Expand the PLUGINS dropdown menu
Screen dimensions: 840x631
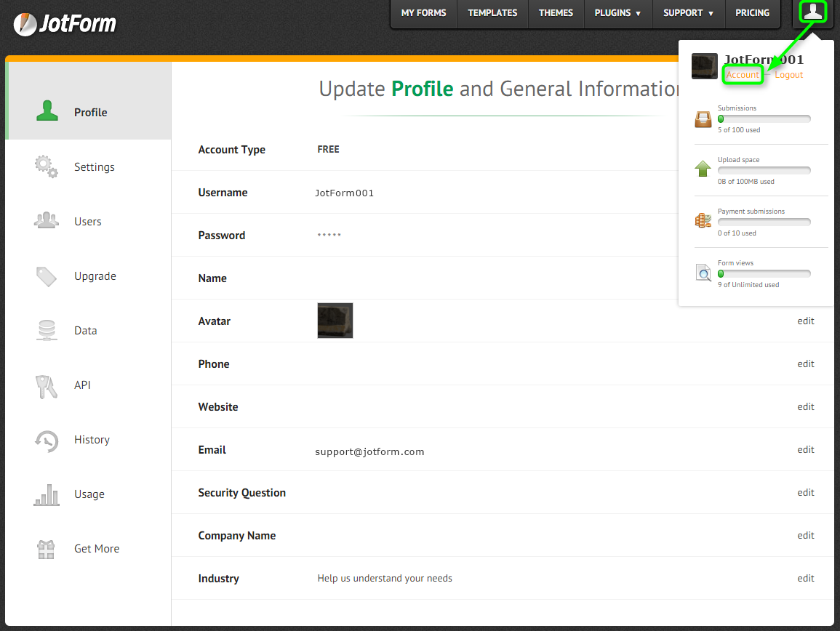(x=617, y=13)
